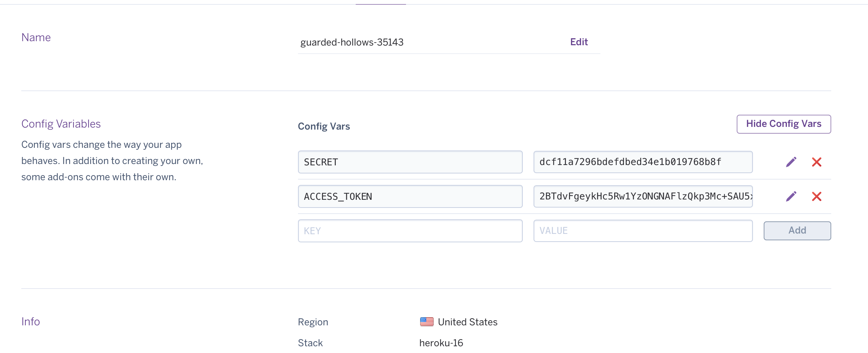Click the pencil icon for SECRET variable
Image resolution: width=868 pixels, height=353 pixels.
click(x=791, y=162)
